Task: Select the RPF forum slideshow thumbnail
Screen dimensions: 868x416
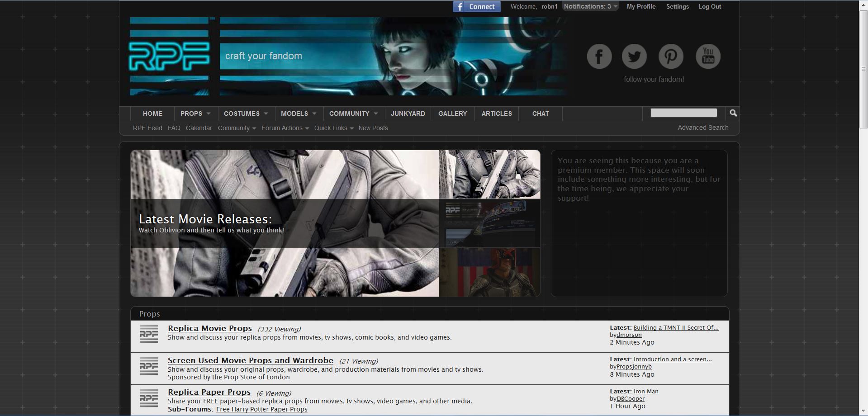Action: 489,223
